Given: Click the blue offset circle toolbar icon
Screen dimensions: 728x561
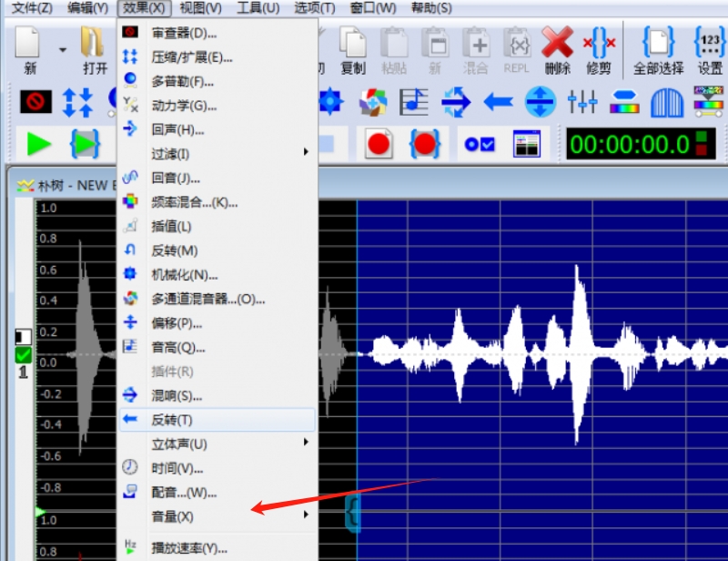Looking at the screenshot, I should pyautogui.click(x=540, y=102).
